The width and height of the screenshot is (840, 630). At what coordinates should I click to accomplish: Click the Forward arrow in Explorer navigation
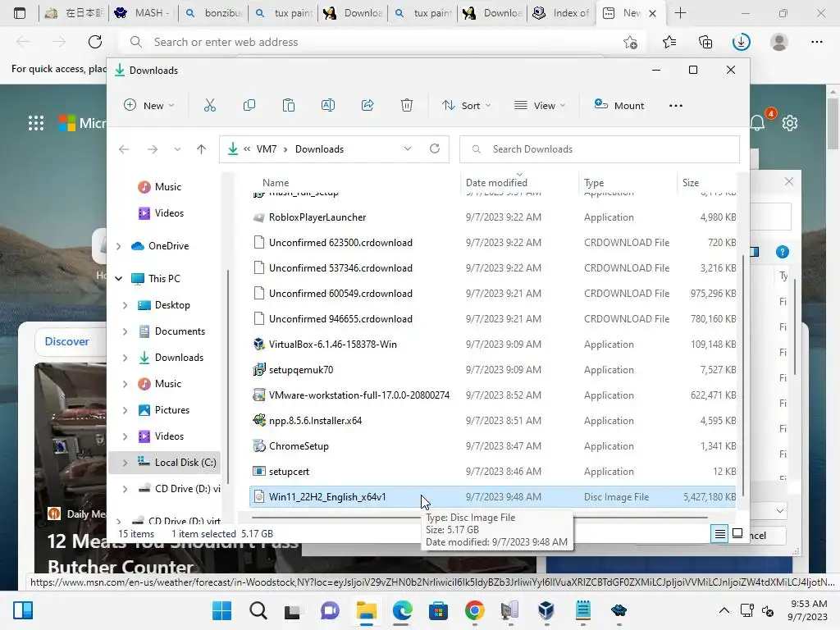[153, 149]
